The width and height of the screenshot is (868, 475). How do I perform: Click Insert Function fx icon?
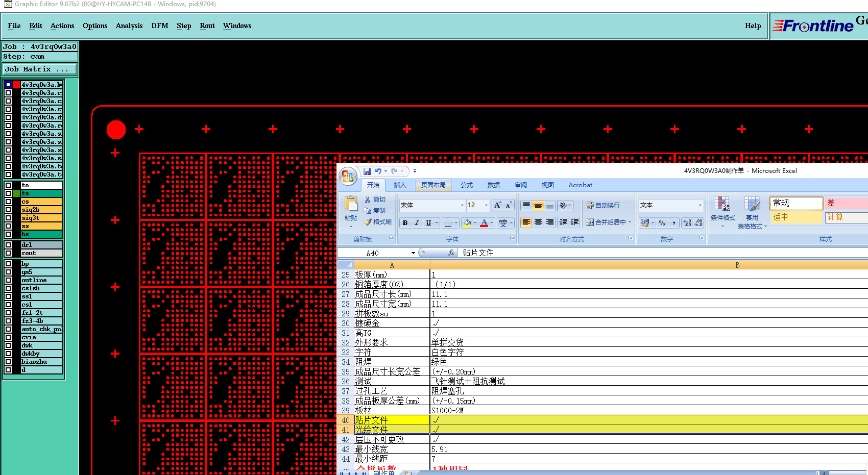[x=451, y=253]
